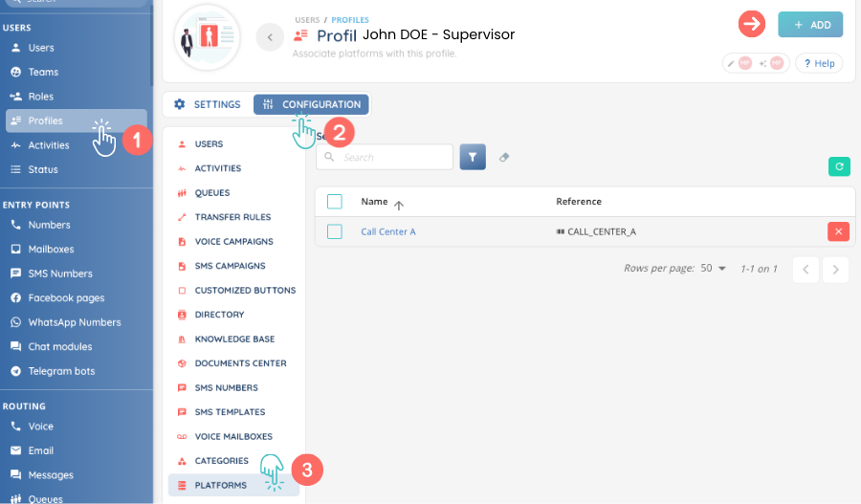Select the Configuration tab
Viewport: 861px width, 504px height.
[311, 104]
